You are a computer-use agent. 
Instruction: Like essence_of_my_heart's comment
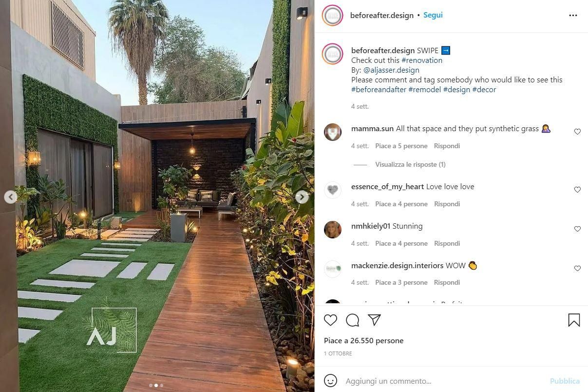click(x=577, y=190)
